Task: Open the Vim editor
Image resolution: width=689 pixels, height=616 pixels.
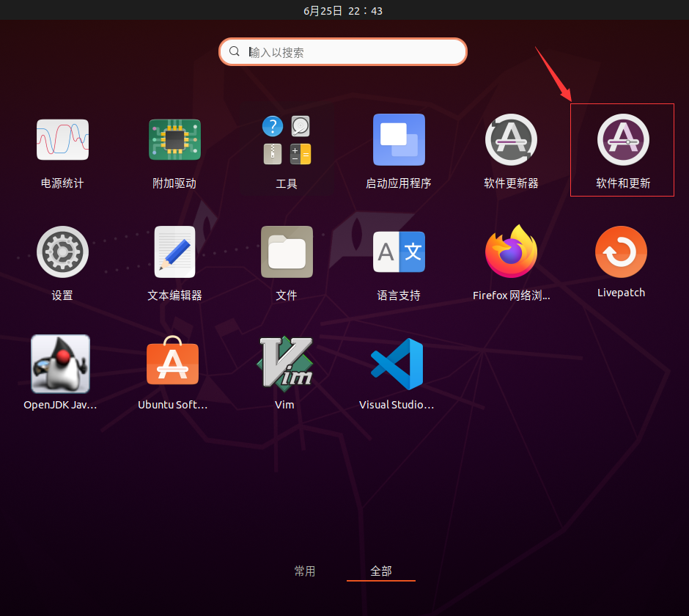Action: 286,373
